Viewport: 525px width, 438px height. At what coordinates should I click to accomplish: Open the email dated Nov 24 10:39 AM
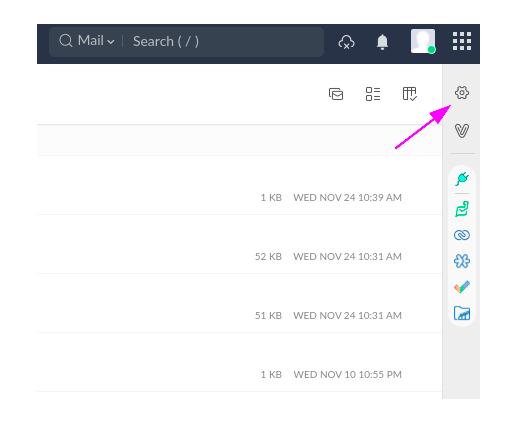239,186
